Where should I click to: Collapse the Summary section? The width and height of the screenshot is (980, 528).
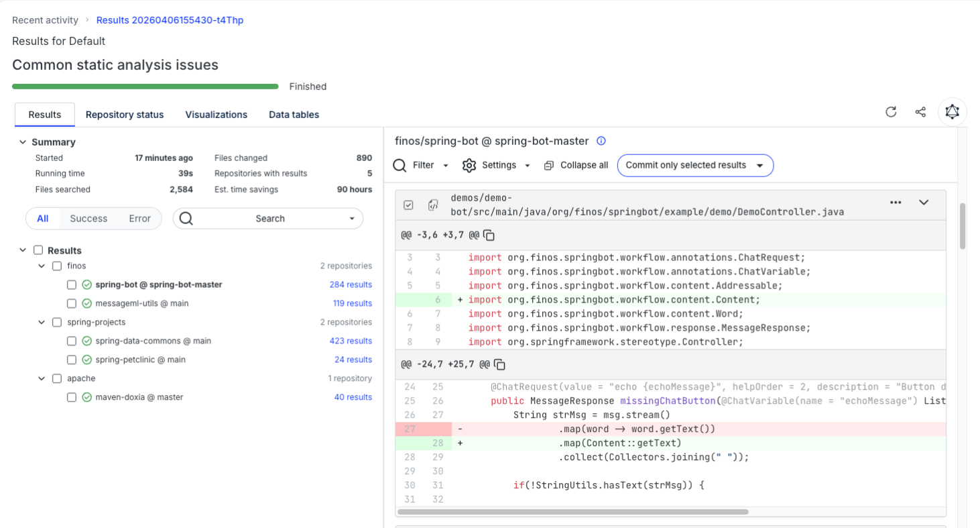(x=23, y=142)
